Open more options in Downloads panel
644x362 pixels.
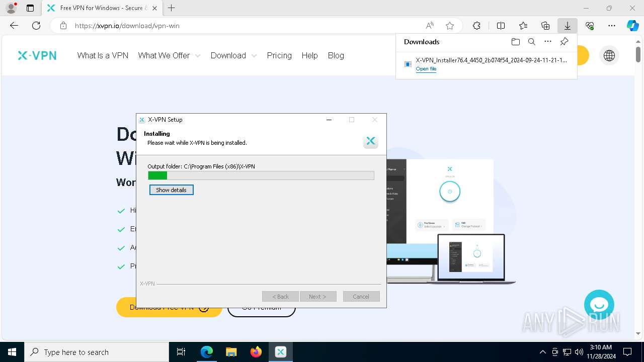[548, 42]
